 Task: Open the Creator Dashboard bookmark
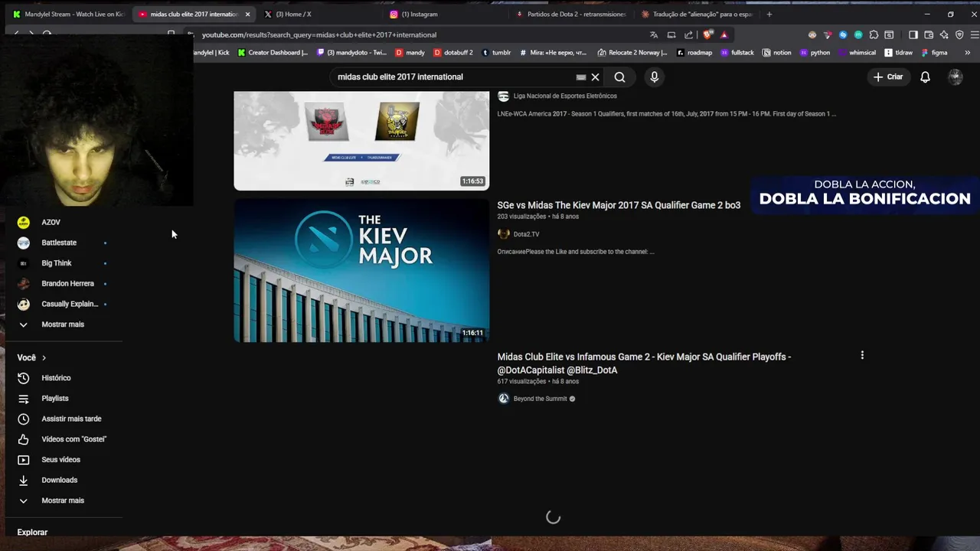tap(273, 53)
